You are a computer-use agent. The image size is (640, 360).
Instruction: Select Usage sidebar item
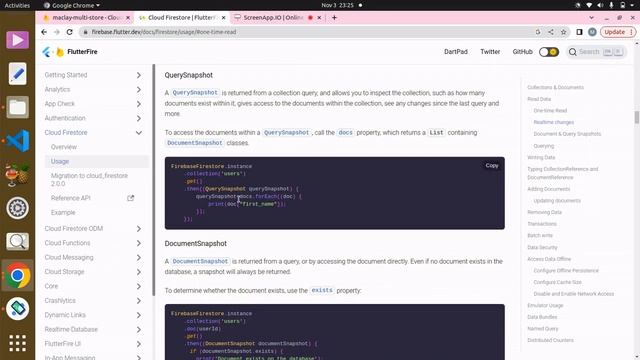point(97,161)
